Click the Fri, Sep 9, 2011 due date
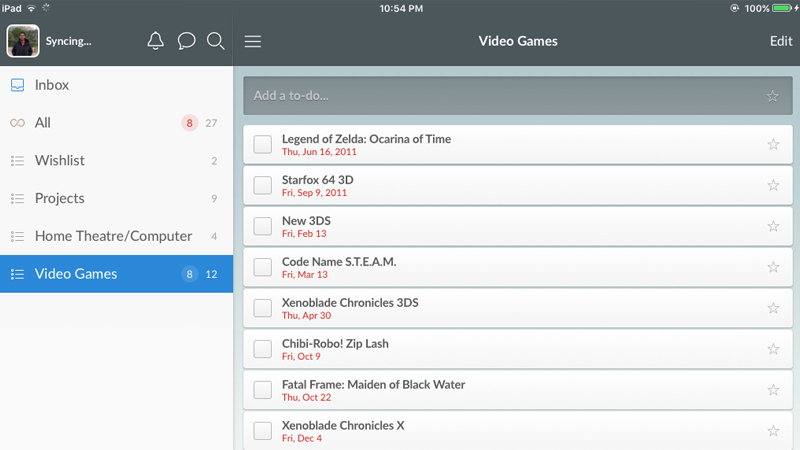Viewport: 800px width, 450px height. 314,193
